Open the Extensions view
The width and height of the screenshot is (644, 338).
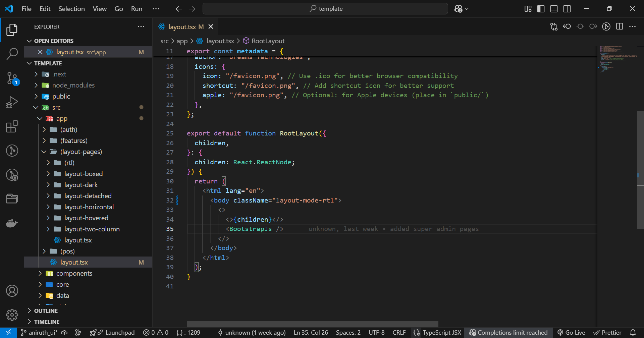(12, 127)
